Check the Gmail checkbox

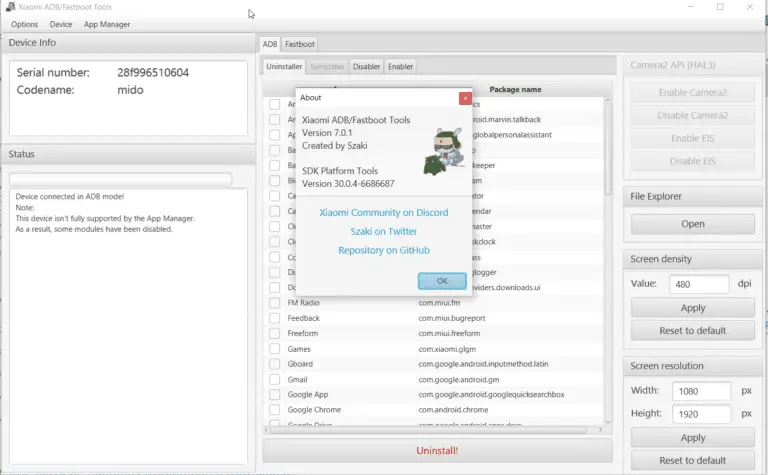274,380
